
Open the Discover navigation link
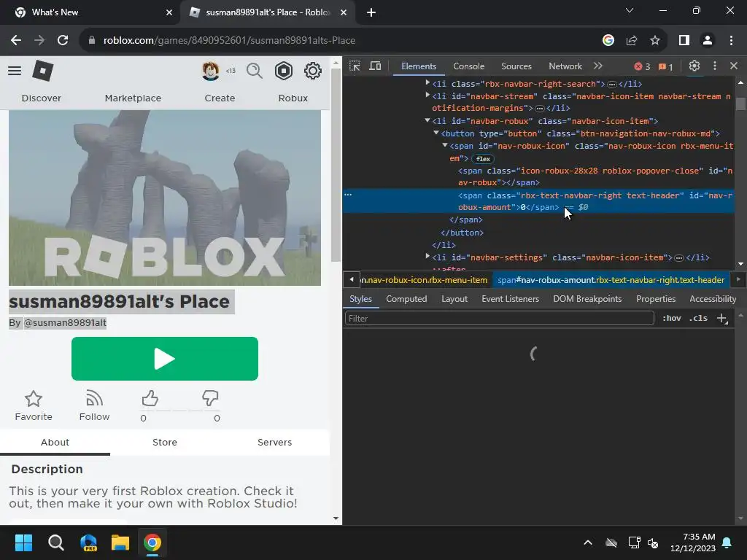click(x=42, y=98)
